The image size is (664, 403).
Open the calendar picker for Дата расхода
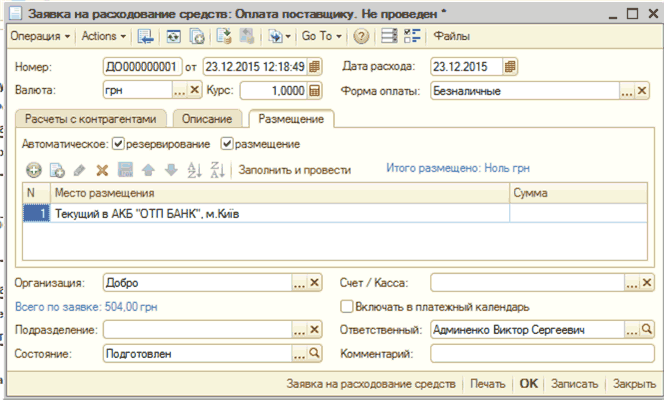(511, 67)
